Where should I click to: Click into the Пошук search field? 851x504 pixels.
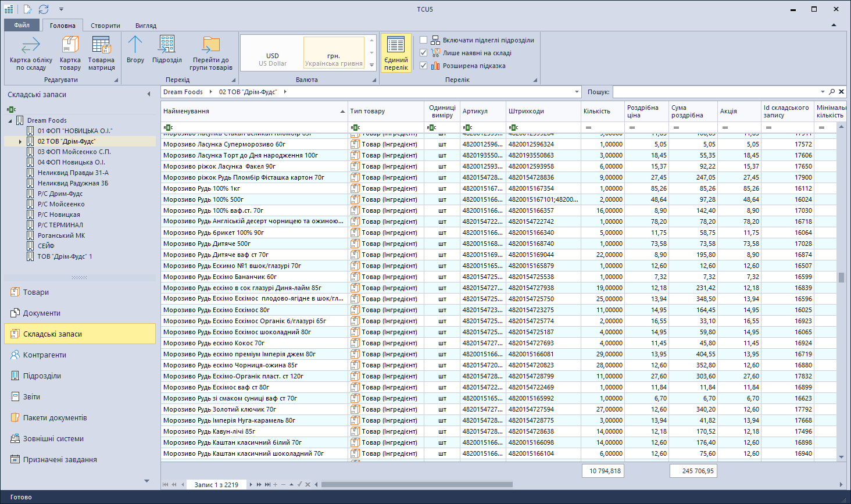point(716,92)
